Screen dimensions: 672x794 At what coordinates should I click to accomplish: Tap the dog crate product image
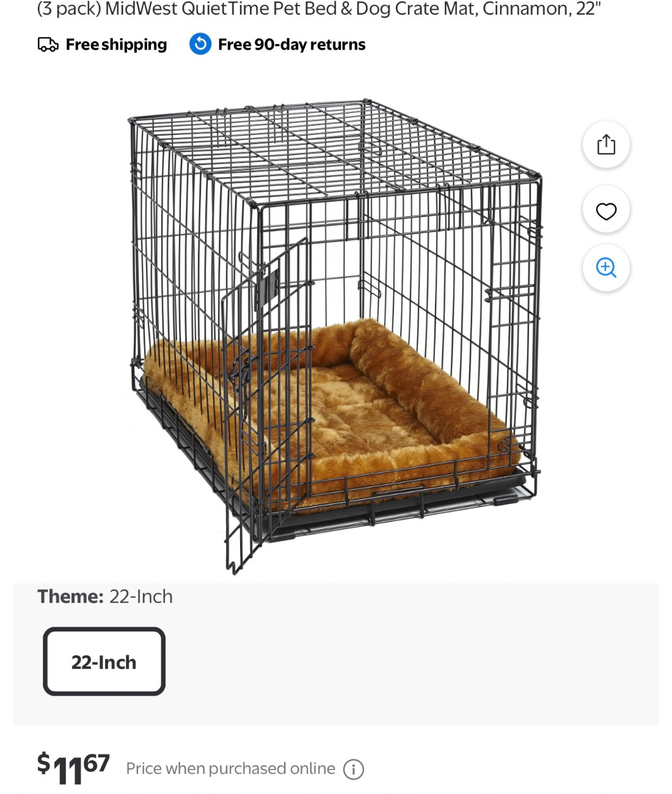click(x=335, y=336)
